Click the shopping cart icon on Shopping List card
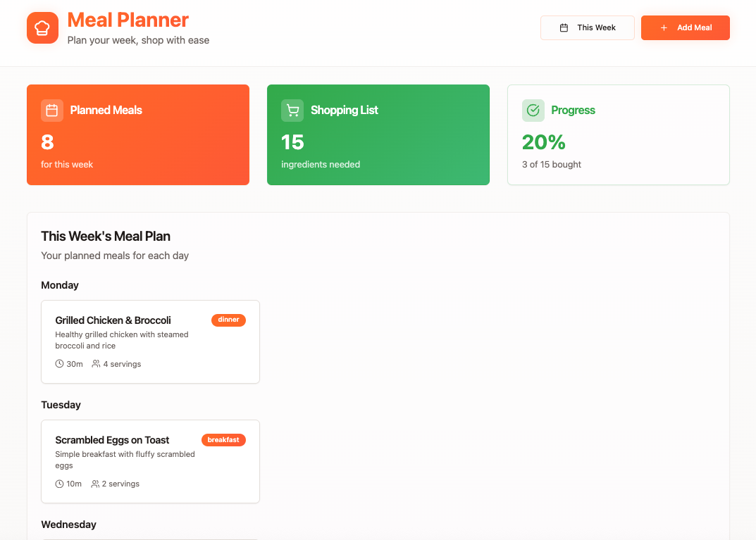 [292, 110]
